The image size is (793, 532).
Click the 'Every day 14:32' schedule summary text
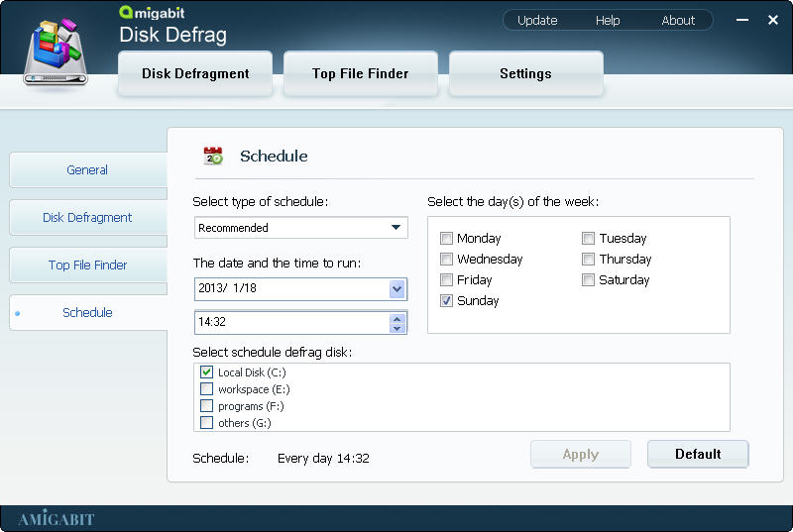(323, 459)
